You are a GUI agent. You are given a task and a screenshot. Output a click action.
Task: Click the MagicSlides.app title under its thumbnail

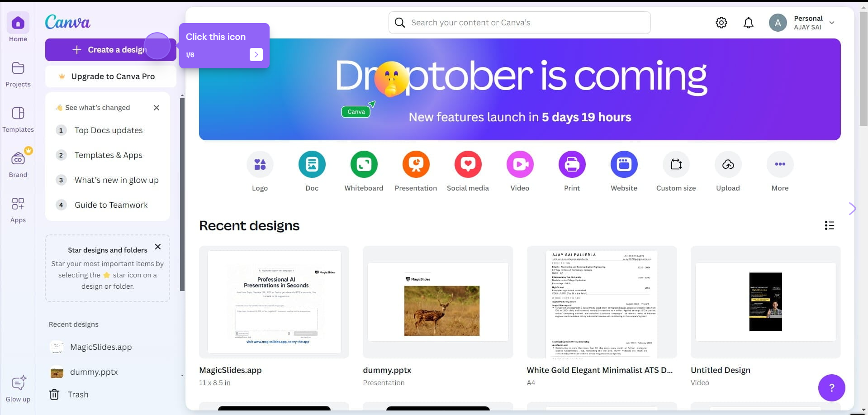click(230, 370)
